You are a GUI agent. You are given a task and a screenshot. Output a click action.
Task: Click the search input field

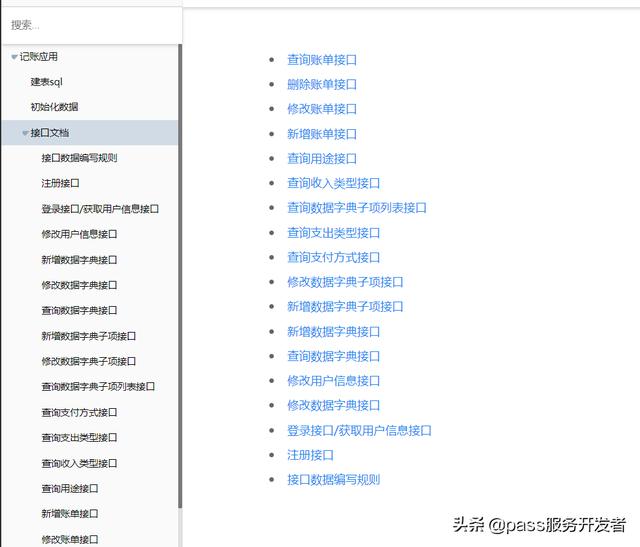click(91, 25)
